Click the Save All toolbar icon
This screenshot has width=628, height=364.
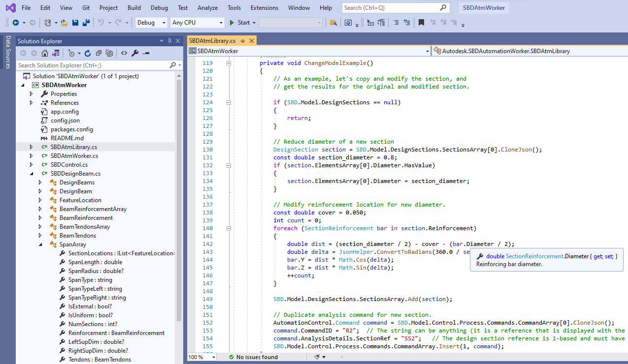pyautogui.click(x=86, y=23)
